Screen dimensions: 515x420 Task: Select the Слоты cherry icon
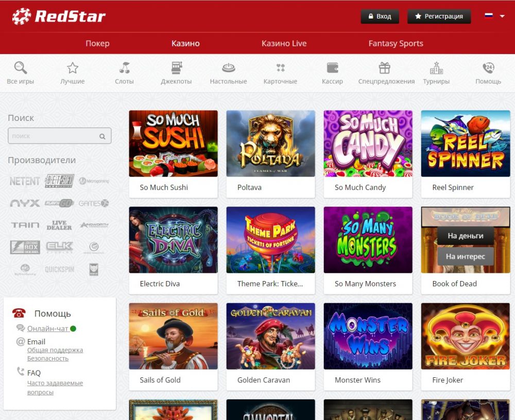click(x=125, y=68)
